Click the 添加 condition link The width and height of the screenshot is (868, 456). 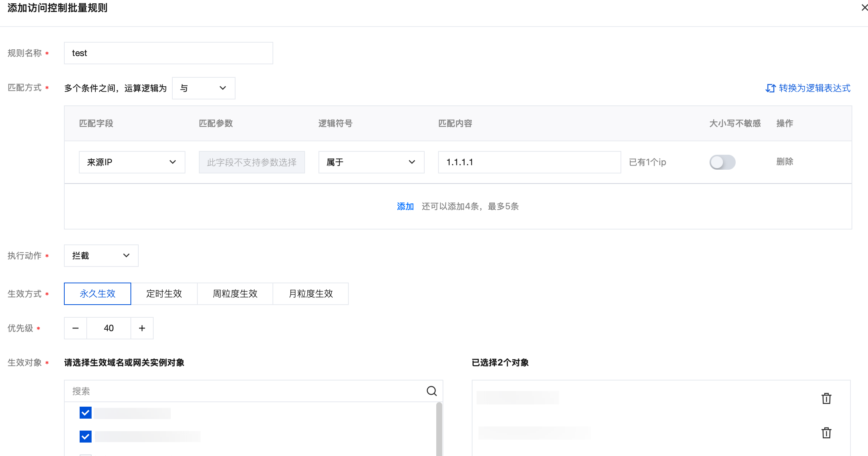tap(405, 206)
